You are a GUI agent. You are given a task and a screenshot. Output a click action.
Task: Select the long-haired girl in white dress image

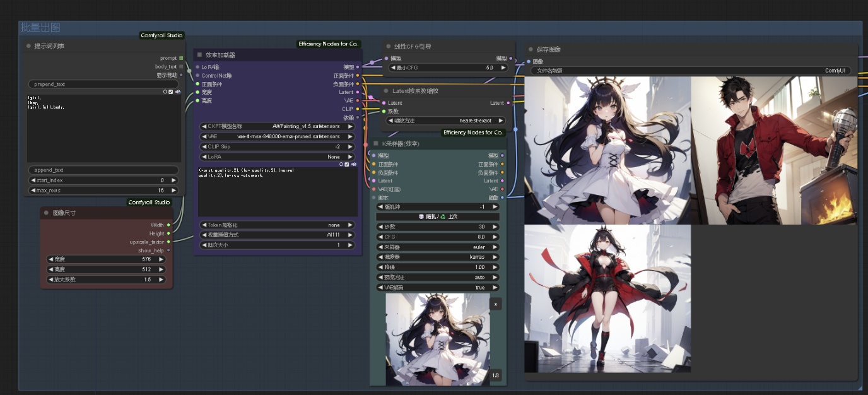tap(607, 150)
